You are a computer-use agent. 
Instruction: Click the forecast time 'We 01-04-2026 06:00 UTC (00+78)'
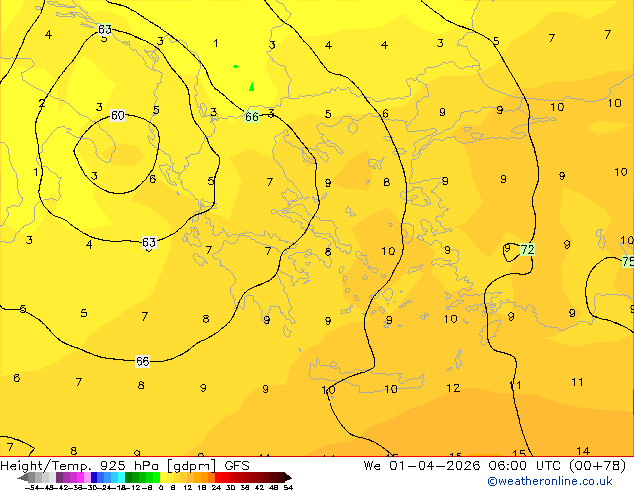coord(495,466)
